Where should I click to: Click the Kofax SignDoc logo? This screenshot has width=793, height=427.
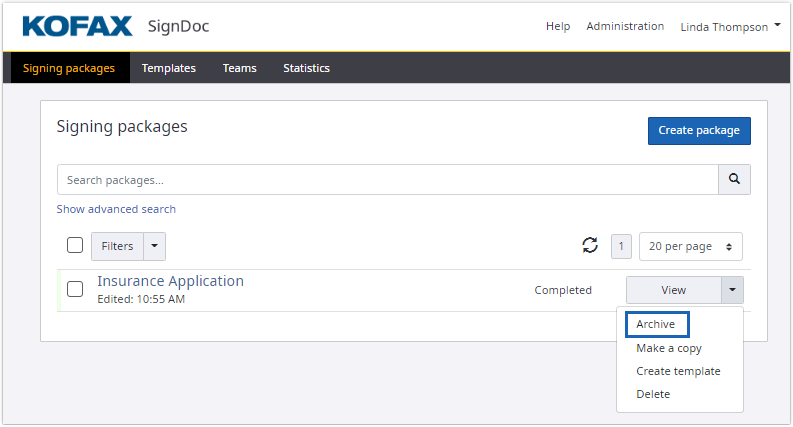point(115,26)
